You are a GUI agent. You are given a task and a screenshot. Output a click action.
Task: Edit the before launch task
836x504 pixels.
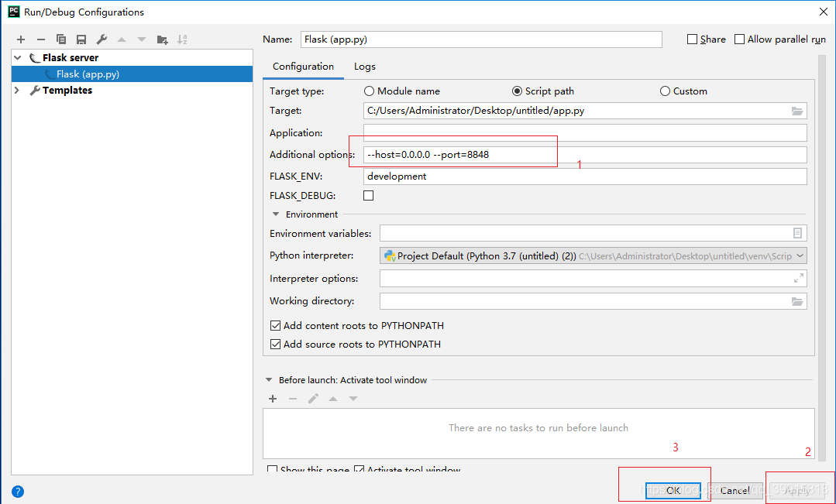(313, 399)
